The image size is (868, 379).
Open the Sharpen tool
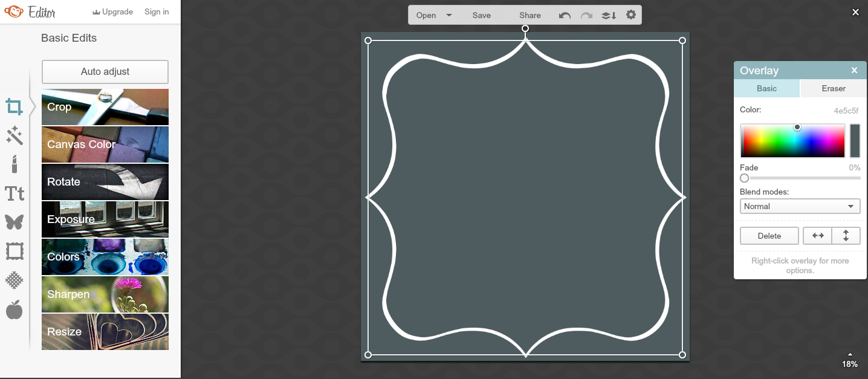pos(105,294)
